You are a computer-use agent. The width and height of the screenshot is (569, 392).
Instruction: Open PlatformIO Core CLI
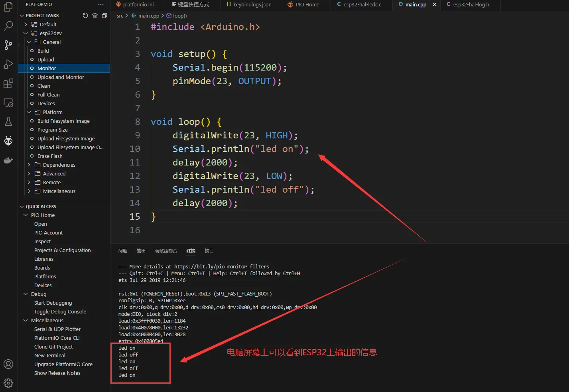(x=57, y=338)
